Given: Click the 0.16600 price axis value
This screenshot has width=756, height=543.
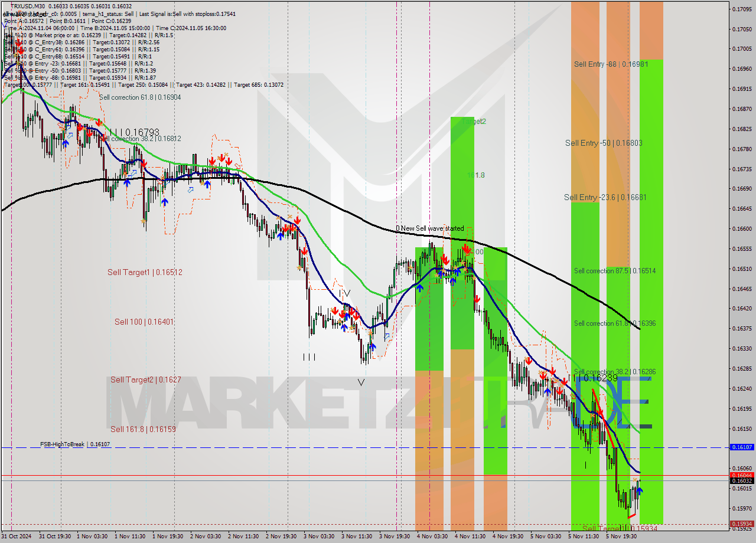Looking at the screenshot, I should (x=741, y=229).
